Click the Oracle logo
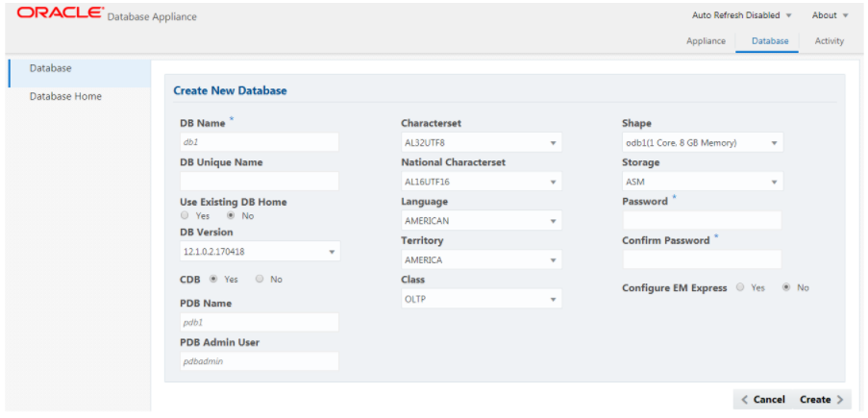 (60, 13)
